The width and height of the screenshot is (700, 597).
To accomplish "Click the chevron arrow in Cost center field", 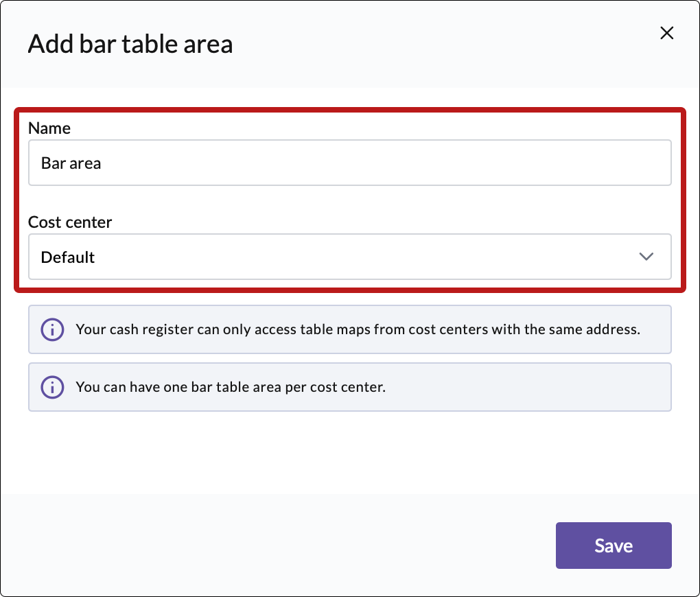I will 646,257.
